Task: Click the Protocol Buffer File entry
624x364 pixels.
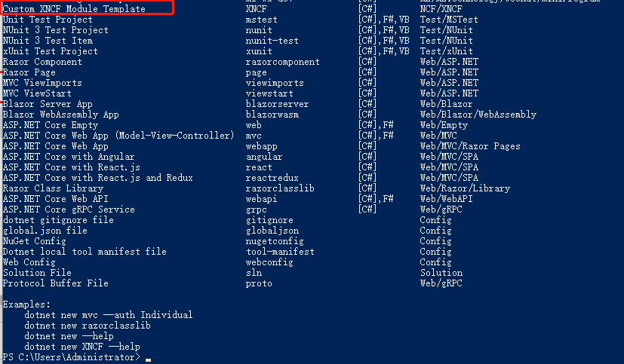Action: 56,283
